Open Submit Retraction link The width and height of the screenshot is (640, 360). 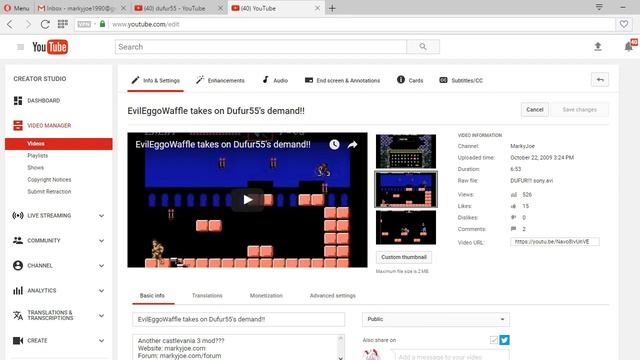point(49,191)
